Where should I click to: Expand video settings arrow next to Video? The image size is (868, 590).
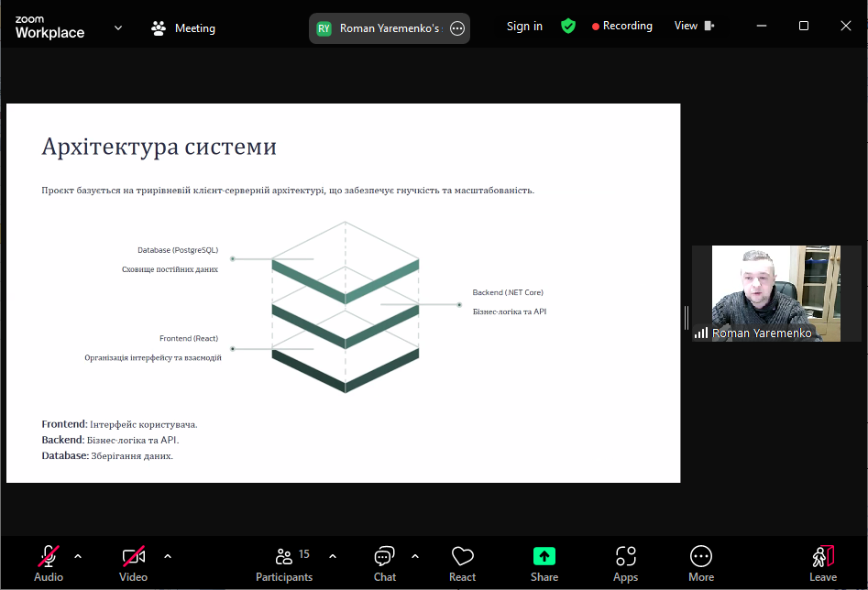167,556
